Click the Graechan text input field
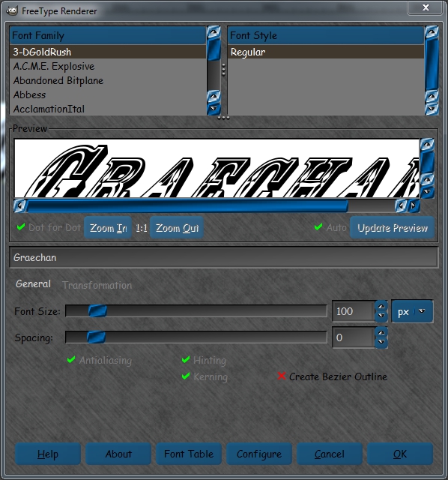 tap(224, 257)
